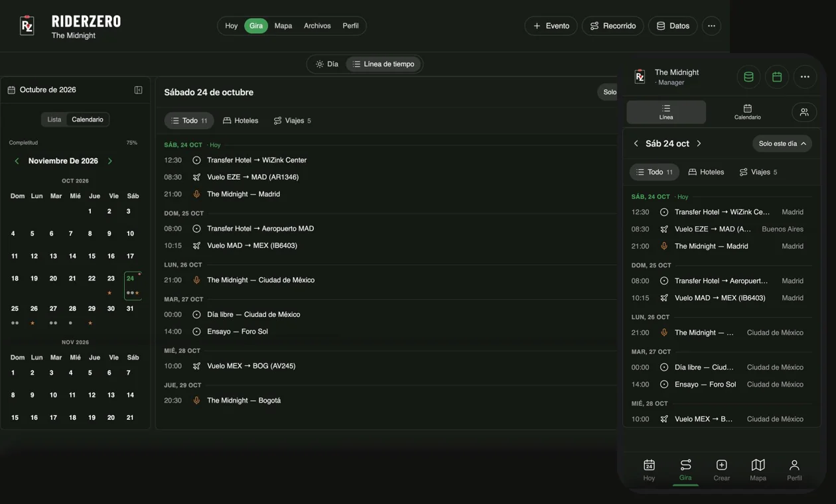Screen dimensions: 836x504
Task: Open Ensayo — Foro Sol in desktop timeline
Action: click(x=238, y=332)
